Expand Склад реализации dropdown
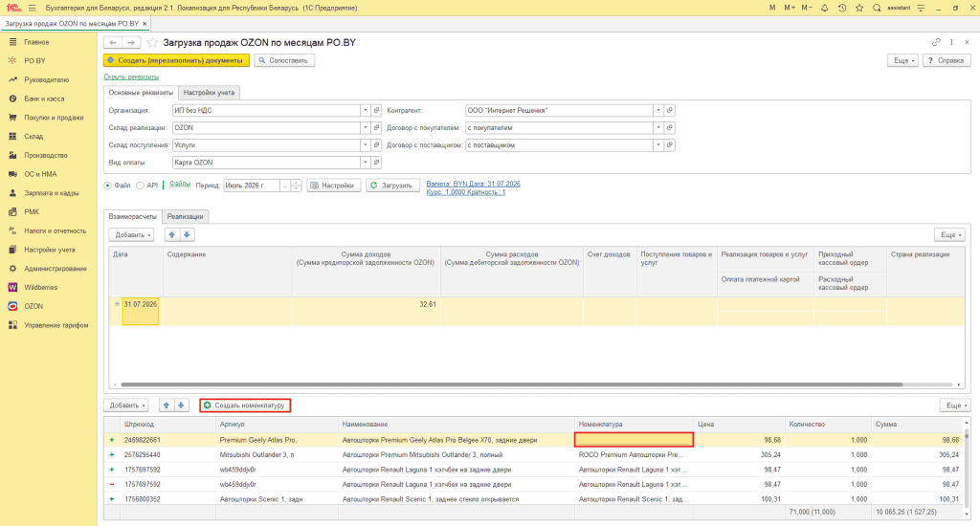This screenshot has height=526, width=980. (365, 127)
